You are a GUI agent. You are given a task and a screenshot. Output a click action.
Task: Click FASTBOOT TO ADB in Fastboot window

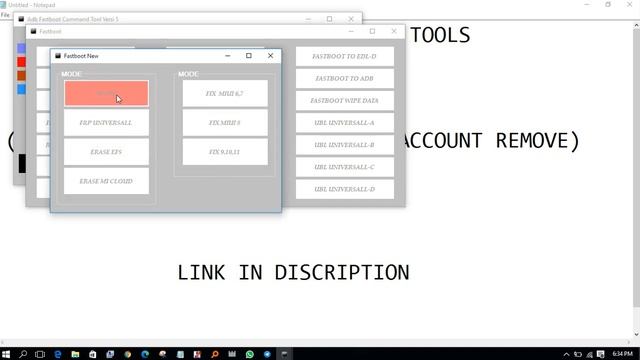(x=345, y=78)
